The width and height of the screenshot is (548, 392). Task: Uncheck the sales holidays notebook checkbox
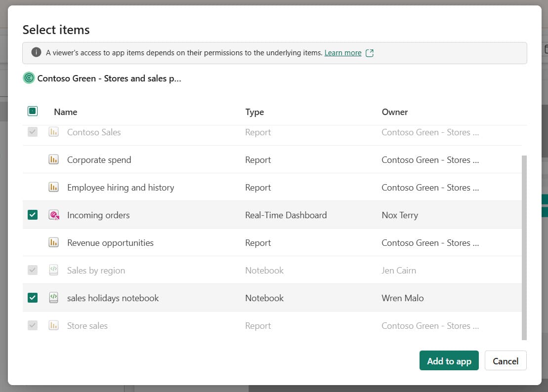click(x=33, y=298)
